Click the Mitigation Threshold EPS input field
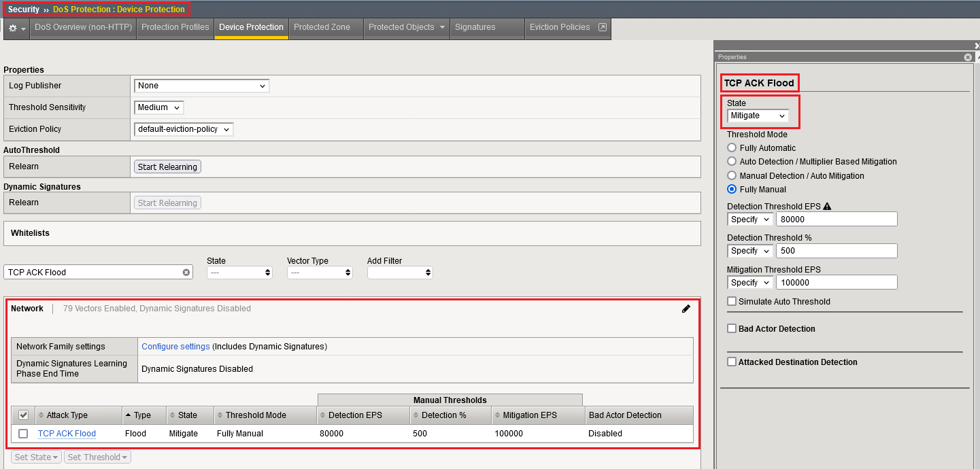Screen dimensions: 980x469 pos(836,283)
